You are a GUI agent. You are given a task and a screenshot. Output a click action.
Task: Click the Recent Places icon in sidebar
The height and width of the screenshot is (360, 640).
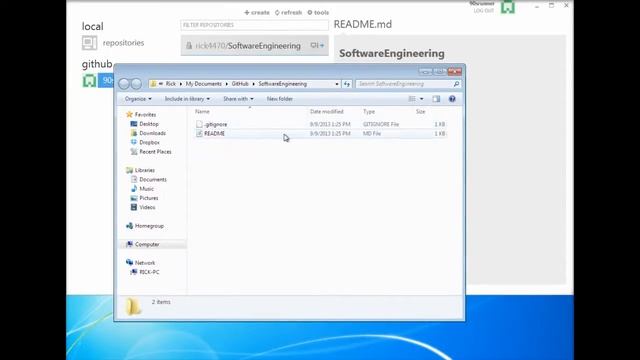(133, 151)
